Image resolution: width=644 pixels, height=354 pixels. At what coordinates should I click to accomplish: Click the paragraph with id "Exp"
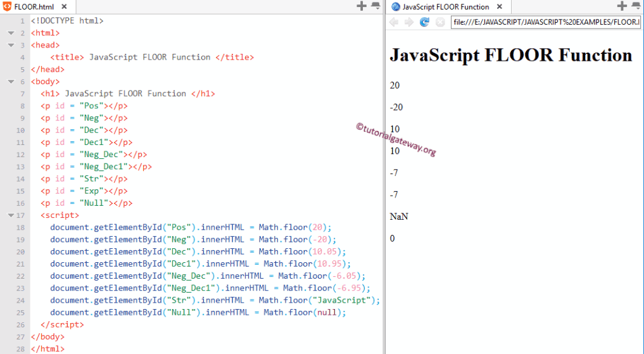pyautogui.click(x=84, y=191)
